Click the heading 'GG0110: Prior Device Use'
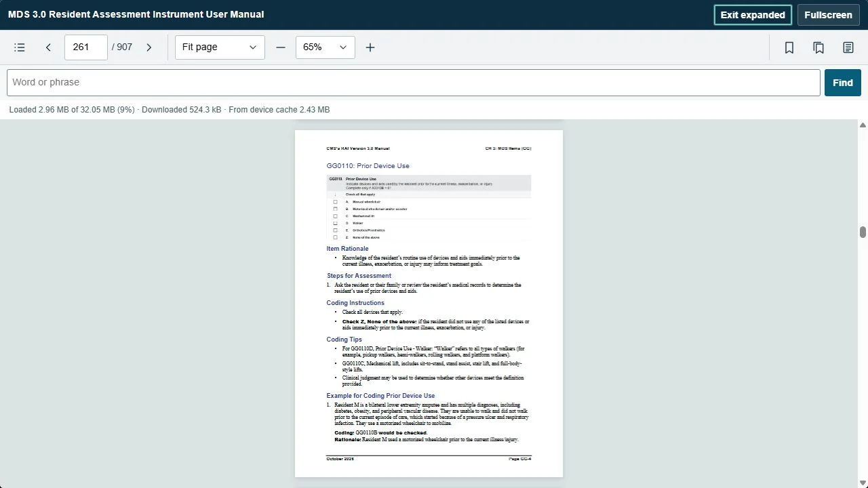 point(368,165)
